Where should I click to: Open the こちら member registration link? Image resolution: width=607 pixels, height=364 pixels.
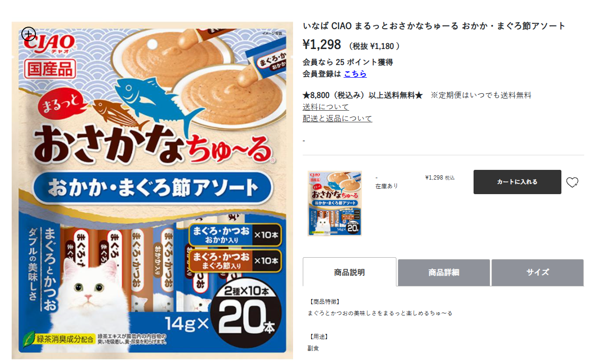(355, 74)
